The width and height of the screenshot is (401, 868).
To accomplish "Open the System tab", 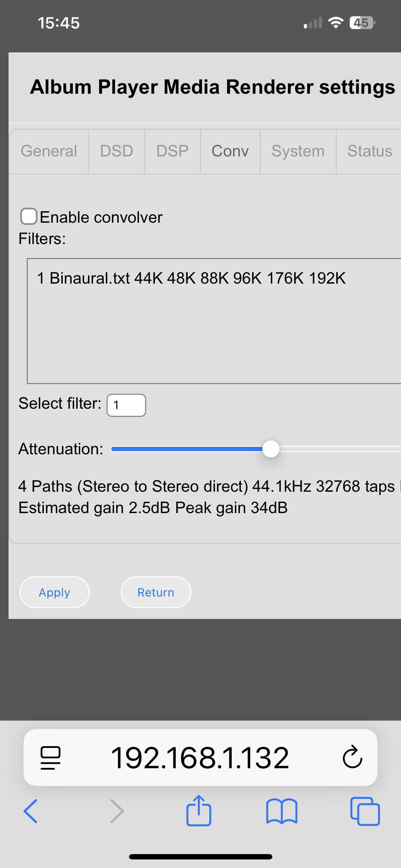I will 298,151.
